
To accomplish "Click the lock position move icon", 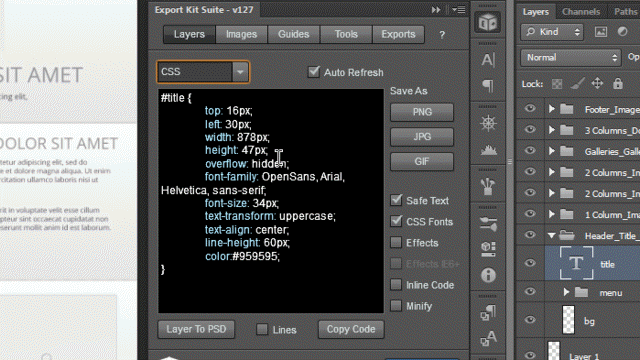I will pos(597,84).
